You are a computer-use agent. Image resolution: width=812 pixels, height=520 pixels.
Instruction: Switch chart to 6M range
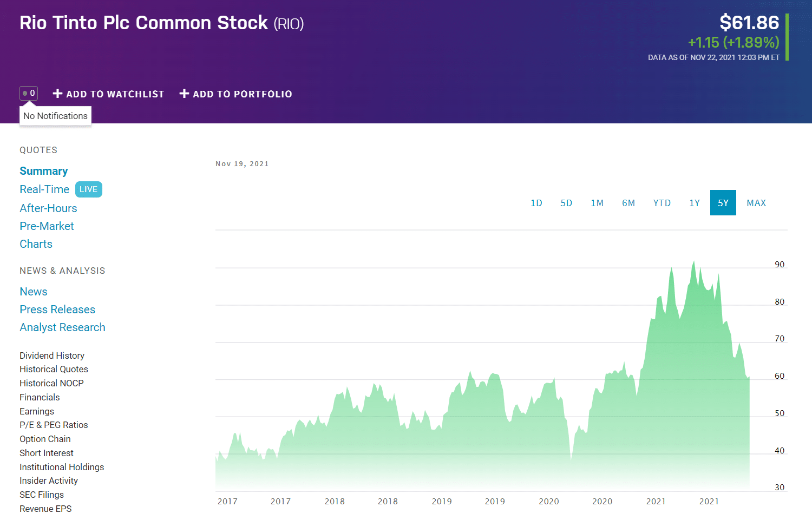(628, 203)
